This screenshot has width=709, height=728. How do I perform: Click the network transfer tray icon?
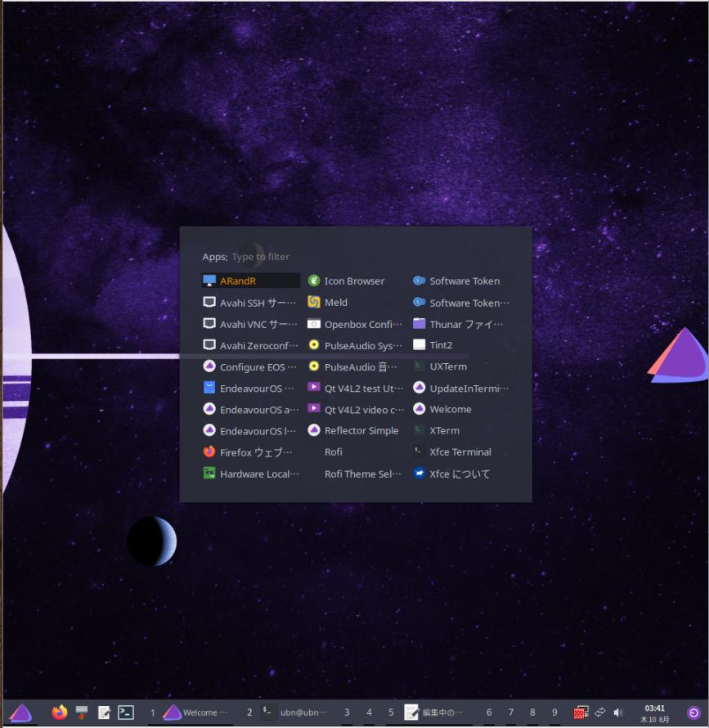coord(600,712)
